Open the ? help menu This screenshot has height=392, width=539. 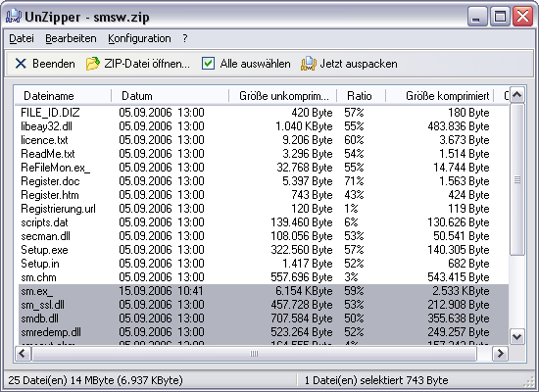185,38
